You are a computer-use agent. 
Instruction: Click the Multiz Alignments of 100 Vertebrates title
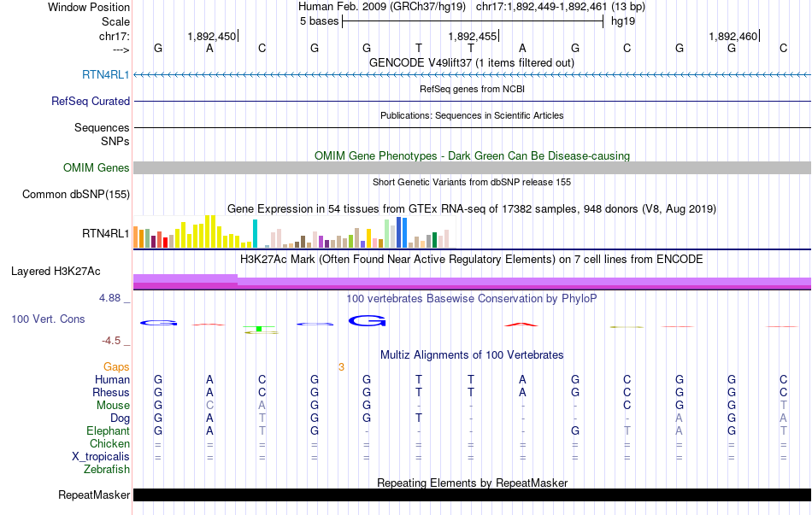click(x=472, y=354)
